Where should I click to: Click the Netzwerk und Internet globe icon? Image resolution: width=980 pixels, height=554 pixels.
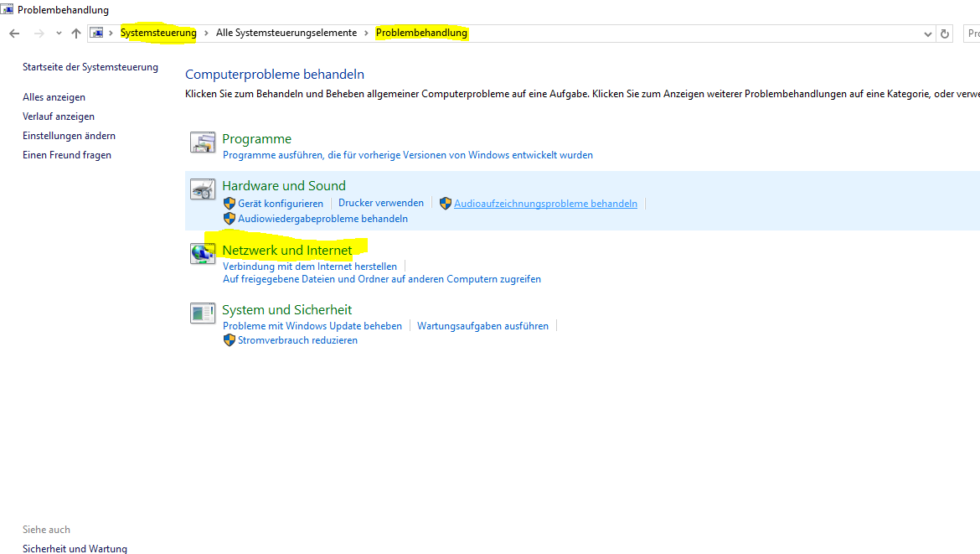coord(203,253)
